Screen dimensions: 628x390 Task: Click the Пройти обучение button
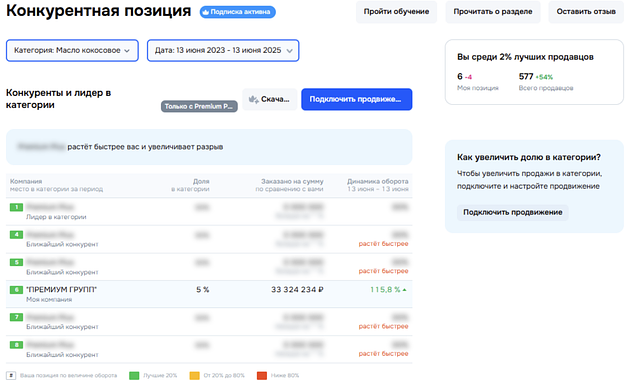(396, 12)
